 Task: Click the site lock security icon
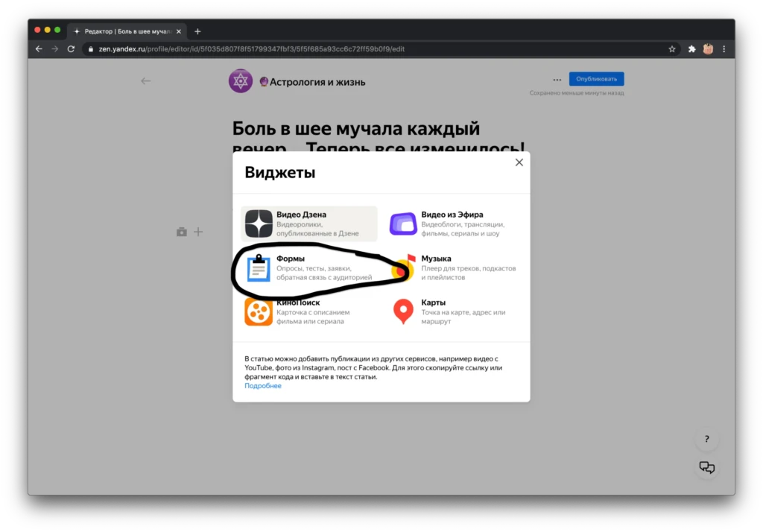point(90,48)
